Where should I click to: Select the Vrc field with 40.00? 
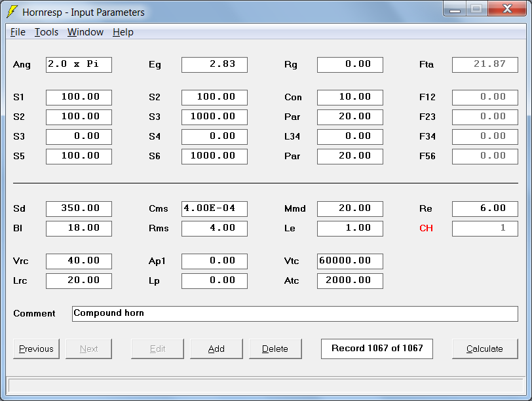coord(79,261)
